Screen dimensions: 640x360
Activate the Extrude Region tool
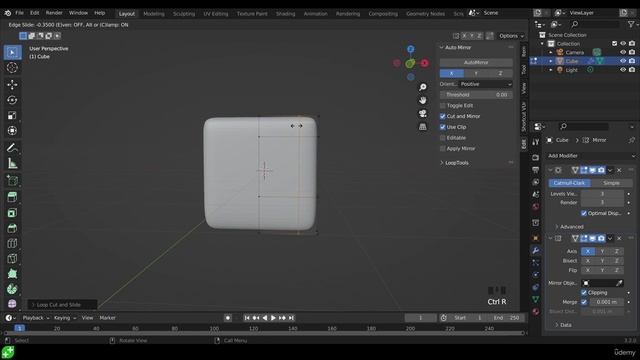point(12,197)
